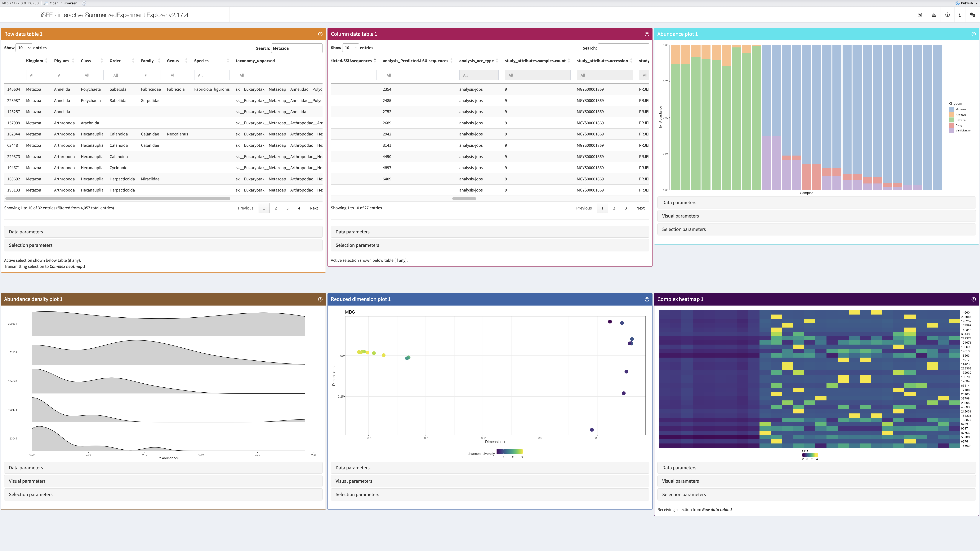Screen dimensions: 980x551
Task: Expand Visual parameters in Abundance density plot 1
Action: [27, 481]
